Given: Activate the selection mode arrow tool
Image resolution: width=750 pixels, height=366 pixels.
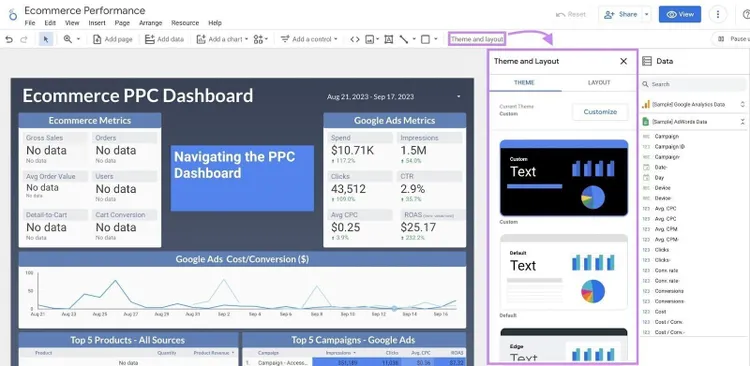Looking at the screenshot, I should (x=46, y=39).
